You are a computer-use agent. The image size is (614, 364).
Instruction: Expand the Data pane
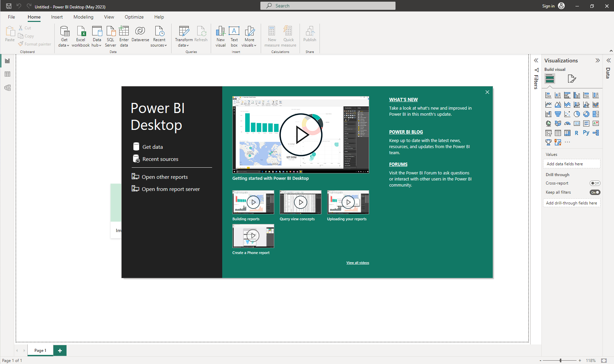[609, 60]
